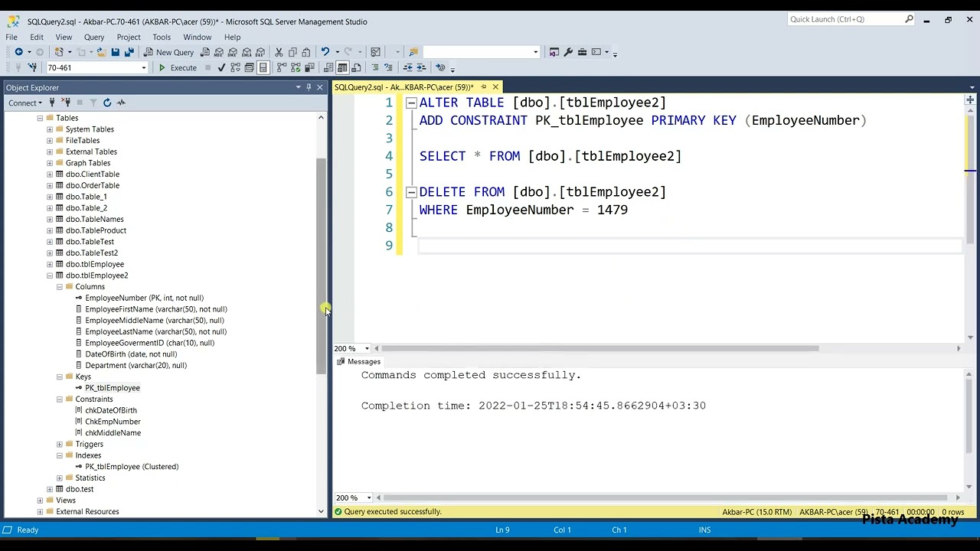Open the 70-461 database dropdown

click(143, 67)
